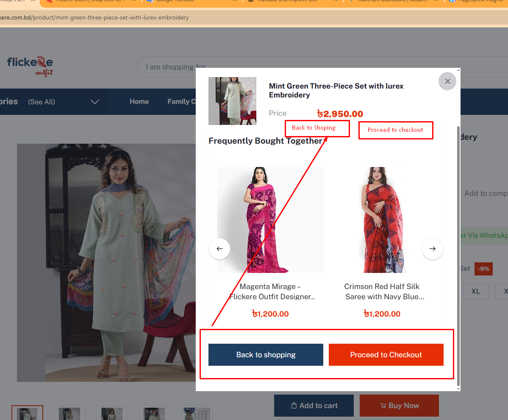Show next frequently bought together item

click(x=432, y=249)
